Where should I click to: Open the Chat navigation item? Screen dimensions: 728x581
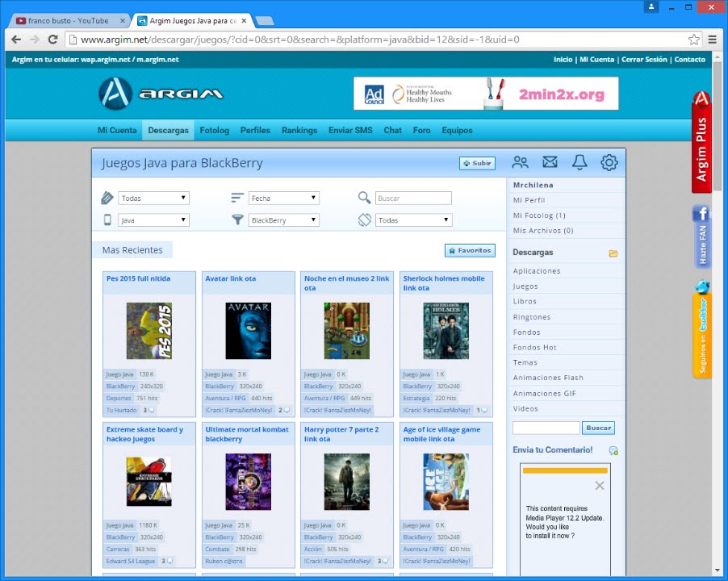[393, 131]
